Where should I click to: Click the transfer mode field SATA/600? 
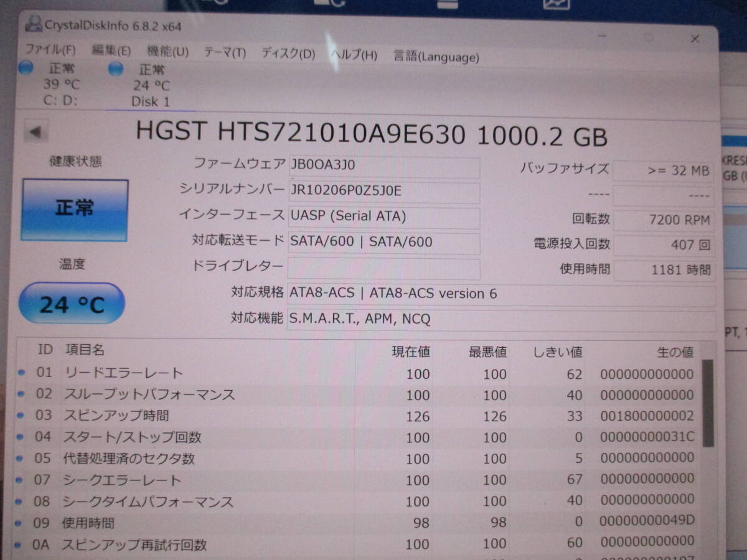point(383,243)
